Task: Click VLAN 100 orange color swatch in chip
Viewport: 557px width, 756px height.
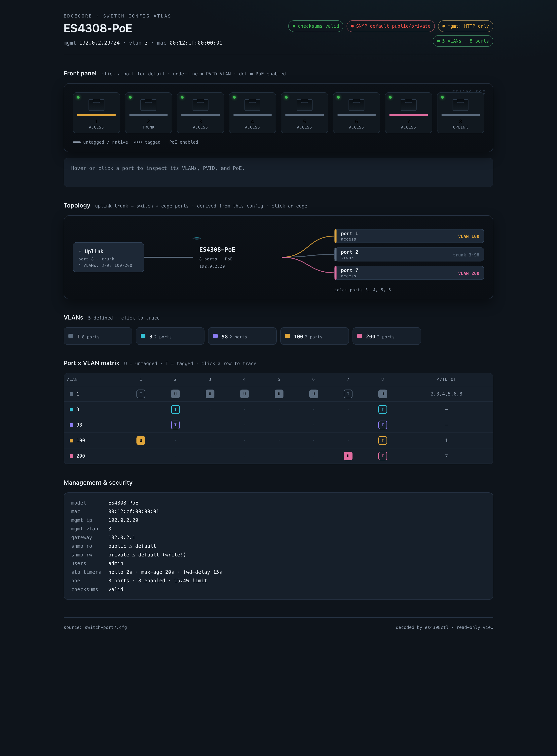Action: (287, 336)
